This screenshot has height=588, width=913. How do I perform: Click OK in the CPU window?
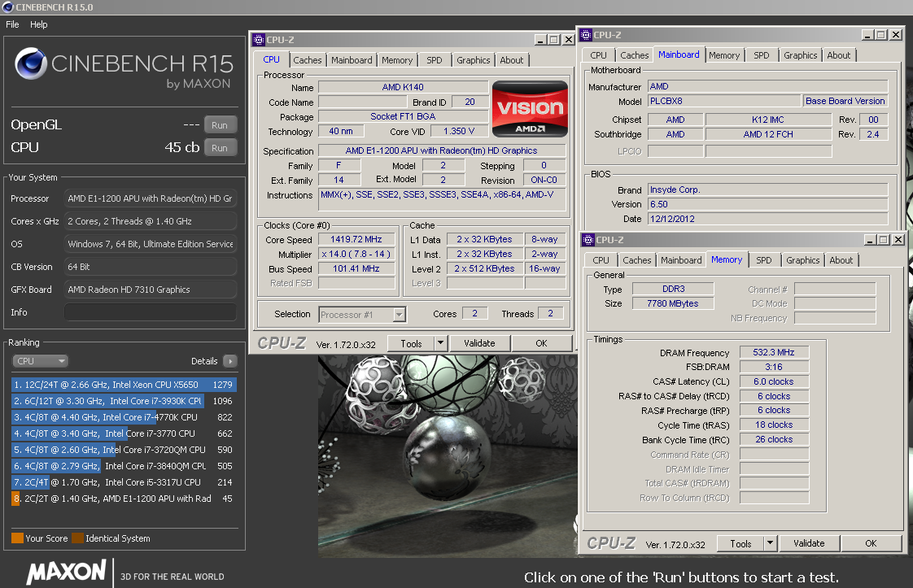pos(541,343)
